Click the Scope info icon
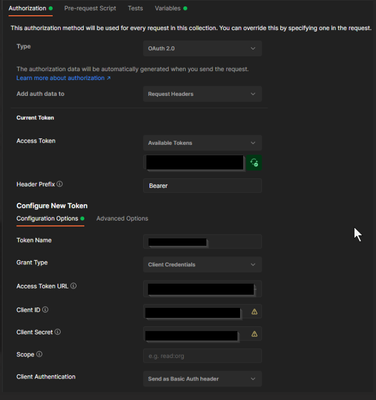The height and width of the screenshot is (400, 376). tap(39, 354)
